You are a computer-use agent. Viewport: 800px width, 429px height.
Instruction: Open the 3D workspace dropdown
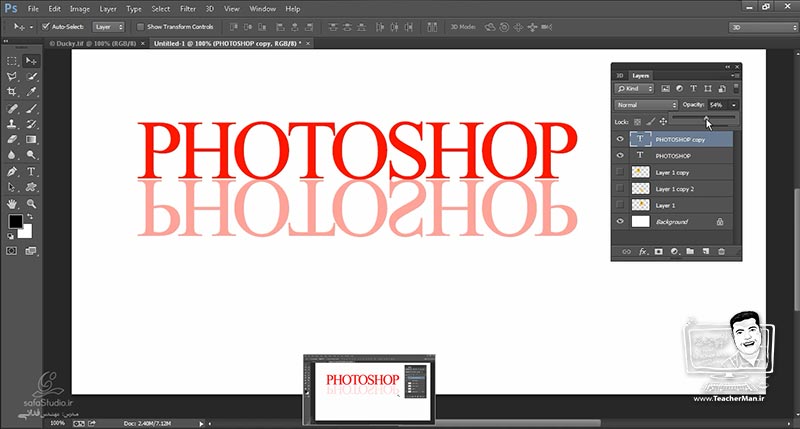(x=763, y=28)
